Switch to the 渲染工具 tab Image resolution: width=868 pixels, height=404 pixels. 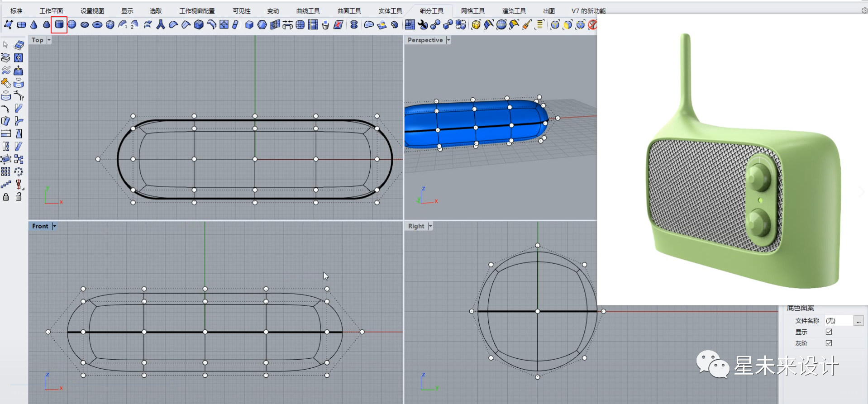(x=514, y=10)
